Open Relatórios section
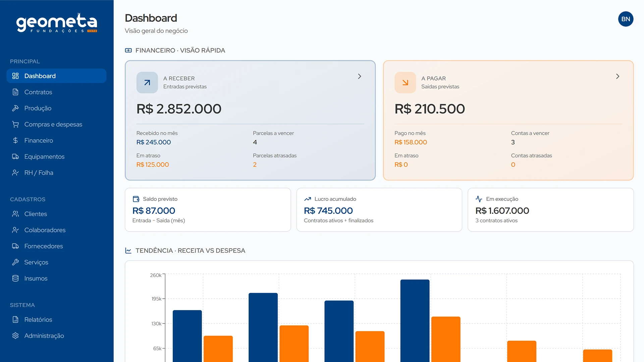The image size is (644, 362). click(38, 319)
